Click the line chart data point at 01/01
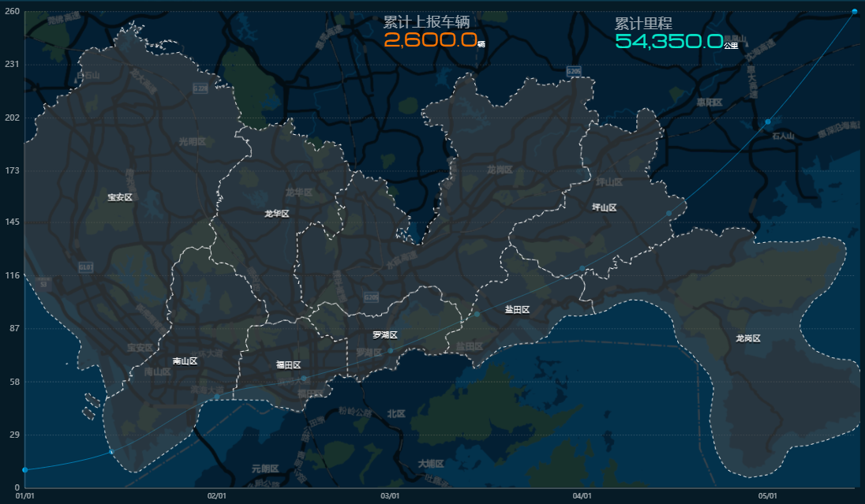Viewport: 865px width, 504px height. coord(24,470)
